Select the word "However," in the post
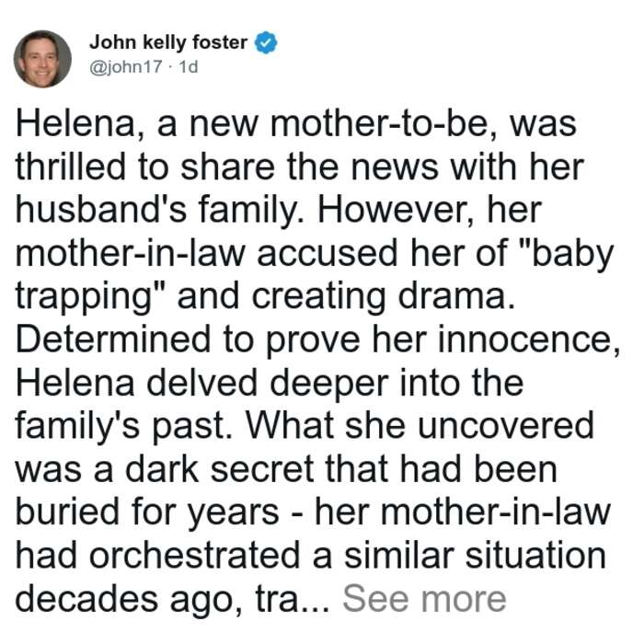Image resolution: width=644 pixels, height=644 pixels. click(396, 211)
